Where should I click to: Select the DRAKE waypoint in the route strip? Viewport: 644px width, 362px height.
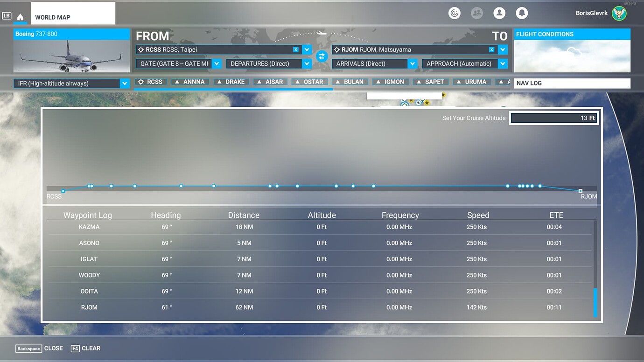coord(231,81)
